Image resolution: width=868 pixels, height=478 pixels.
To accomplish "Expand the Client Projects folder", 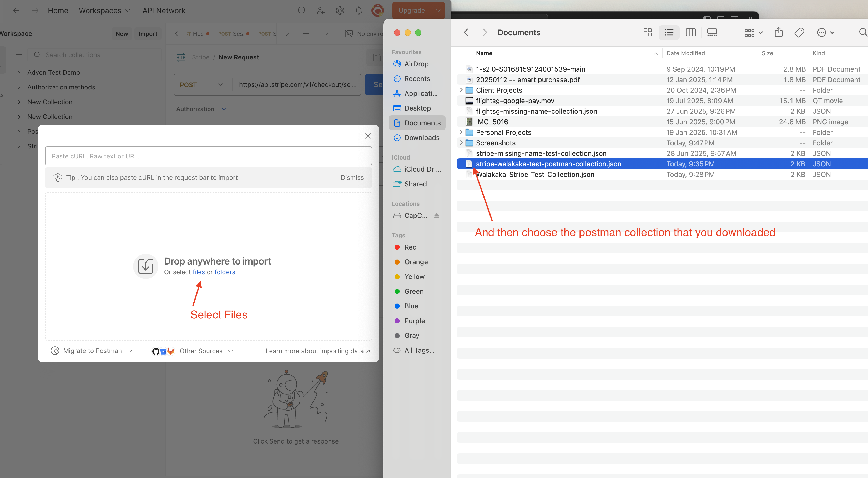I will tap(461, 90).
